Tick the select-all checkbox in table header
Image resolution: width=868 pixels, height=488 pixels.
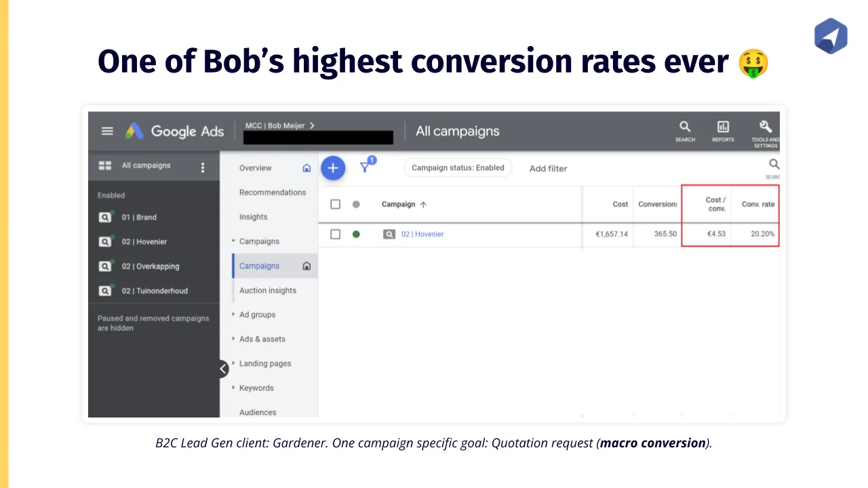tap(335, 204)
